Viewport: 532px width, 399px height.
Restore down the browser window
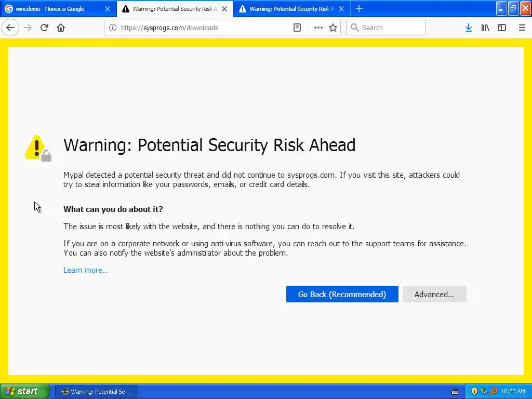[513, 9]
